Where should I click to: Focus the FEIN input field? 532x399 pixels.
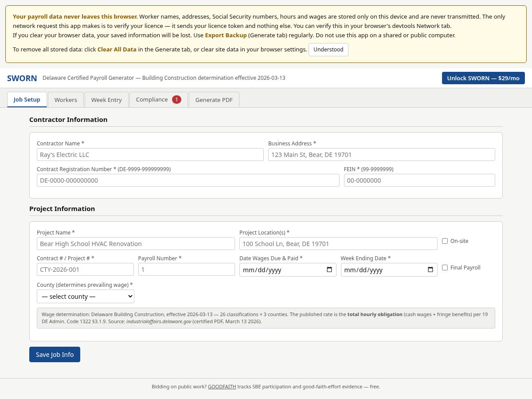(419, 180)
